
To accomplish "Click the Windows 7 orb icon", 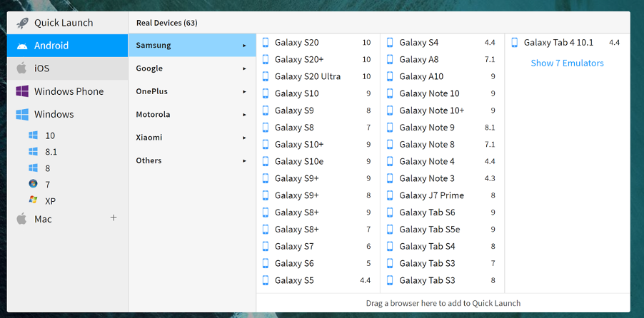I will [34, 183].
